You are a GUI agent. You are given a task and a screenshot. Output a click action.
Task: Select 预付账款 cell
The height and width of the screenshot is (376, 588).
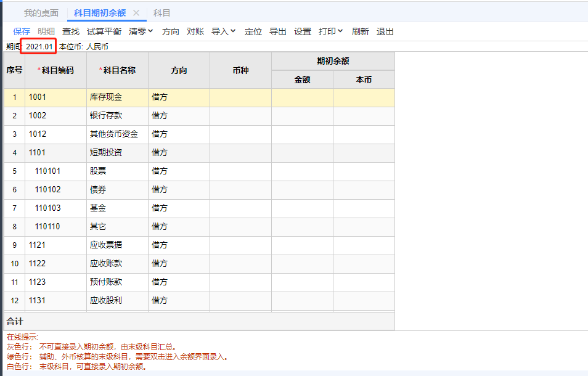[117, 282]
